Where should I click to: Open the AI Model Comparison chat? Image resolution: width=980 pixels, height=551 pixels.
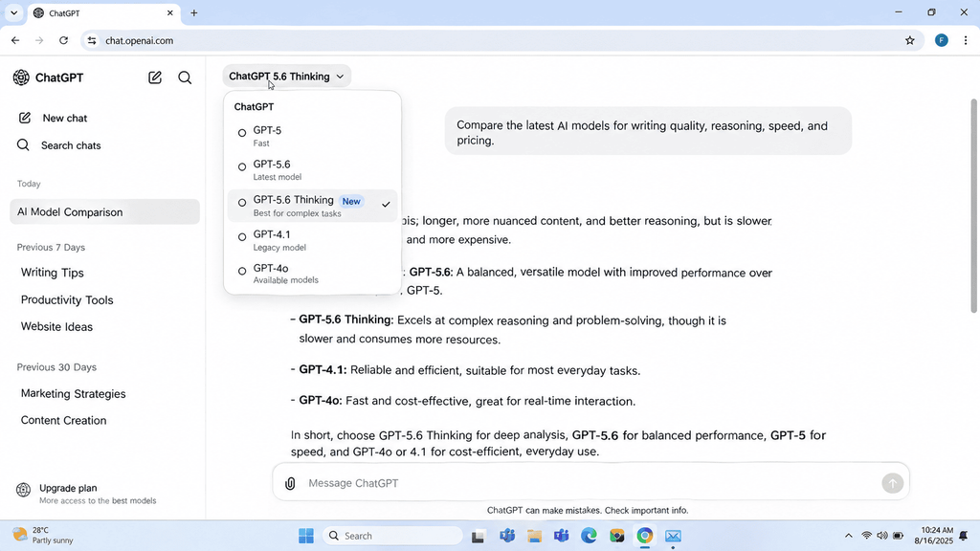click(x=104, y=212)
